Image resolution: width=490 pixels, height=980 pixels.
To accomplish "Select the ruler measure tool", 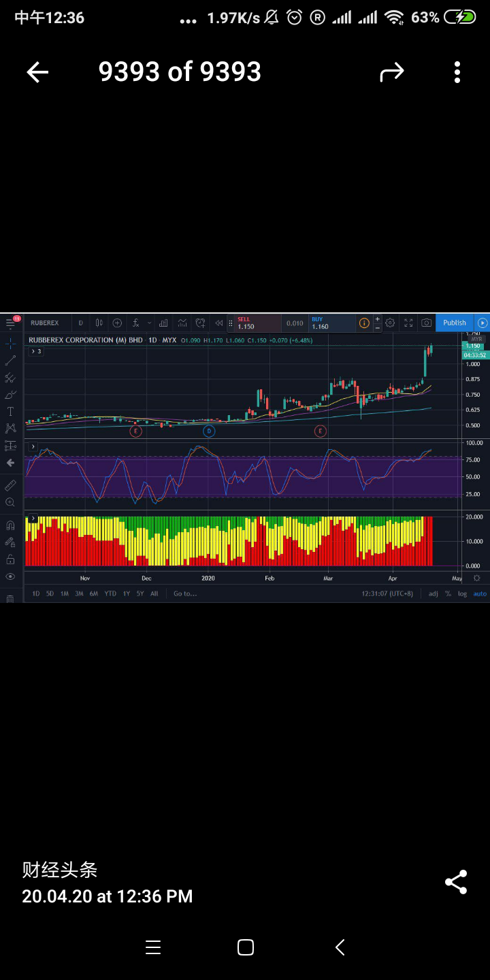I will 10,485.
